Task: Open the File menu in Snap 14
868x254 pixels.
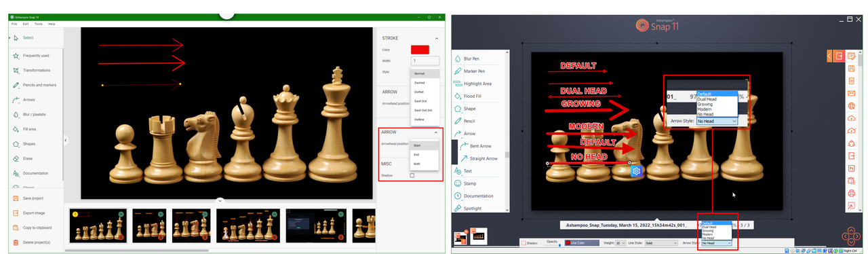Action: click(14, 24)
